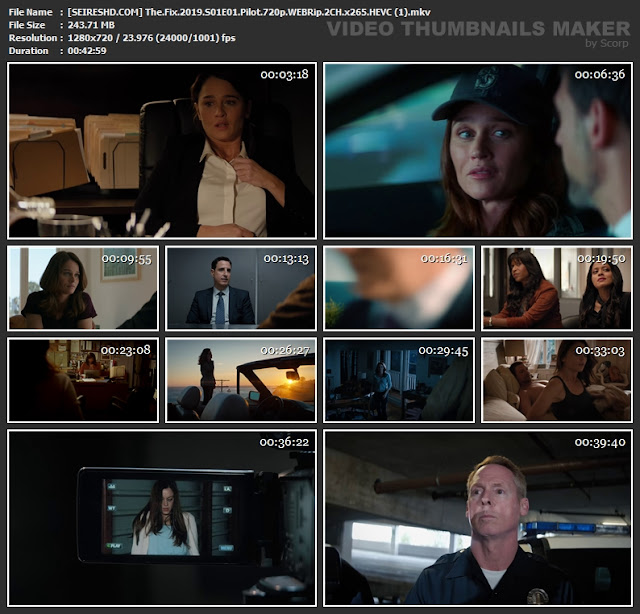Screen dimensions: 640x614
Task: Click the thumbnail stamped 00:09:55
Action: click(x=83, y=288)
